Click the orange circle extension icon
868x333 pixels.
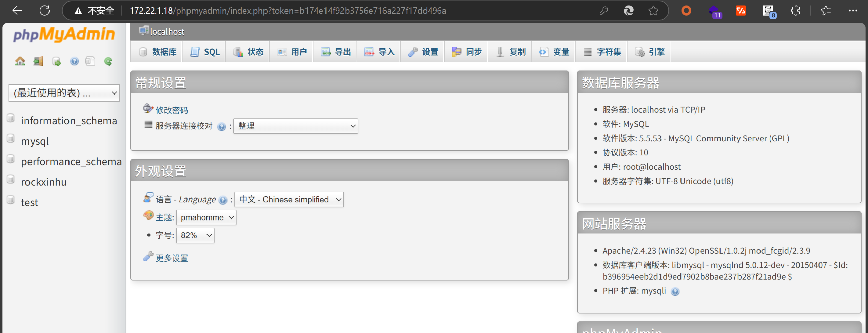[686, 11]
